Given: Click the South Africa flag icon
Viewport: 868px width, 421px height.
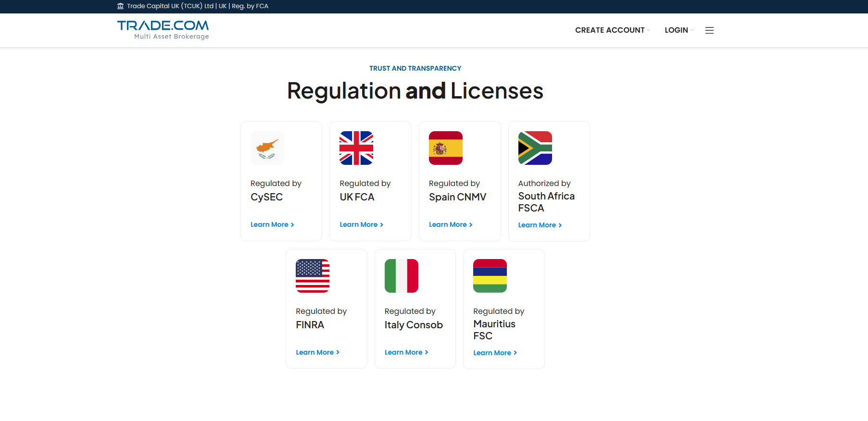Looking at the screenshot, I should [x=535, y=148].
